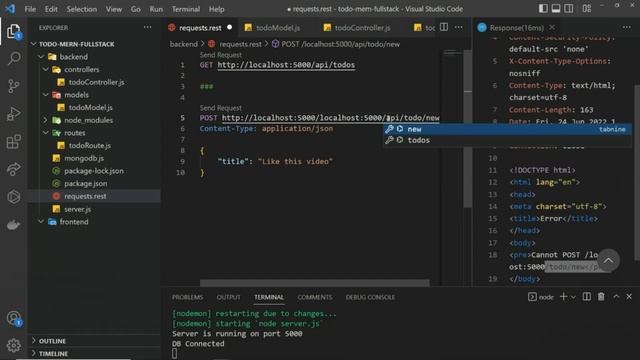The height and width of the screenshot is (360, 640).
Task: Open server.js in the explorer
Action: coord(77,209)
